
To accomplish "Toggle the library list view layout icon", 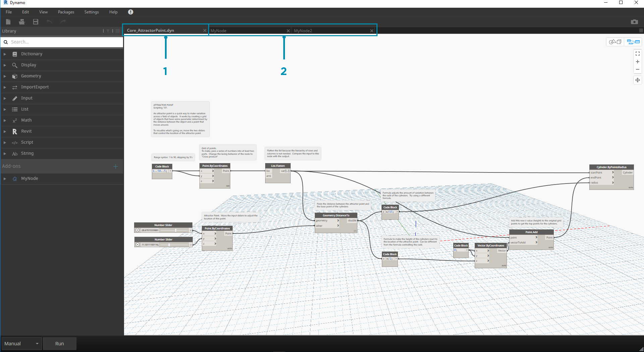I will pyautogui.click(x=118, y=31).
